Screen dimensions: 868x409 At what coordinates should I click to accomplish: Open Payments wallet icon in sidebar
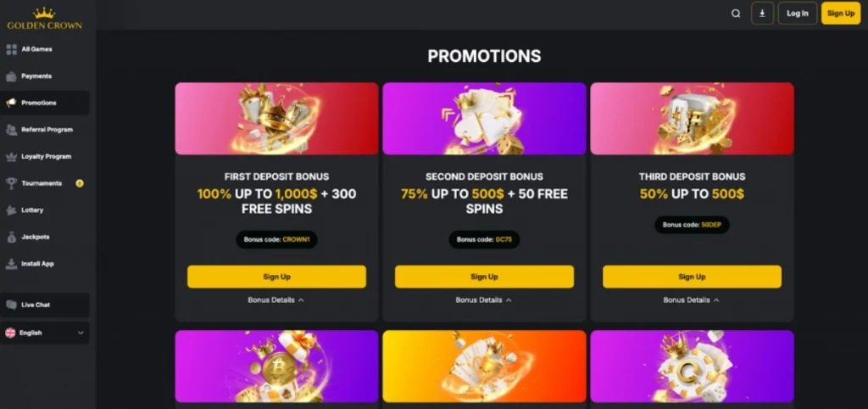pyautogui.click(x=12, y=76)
